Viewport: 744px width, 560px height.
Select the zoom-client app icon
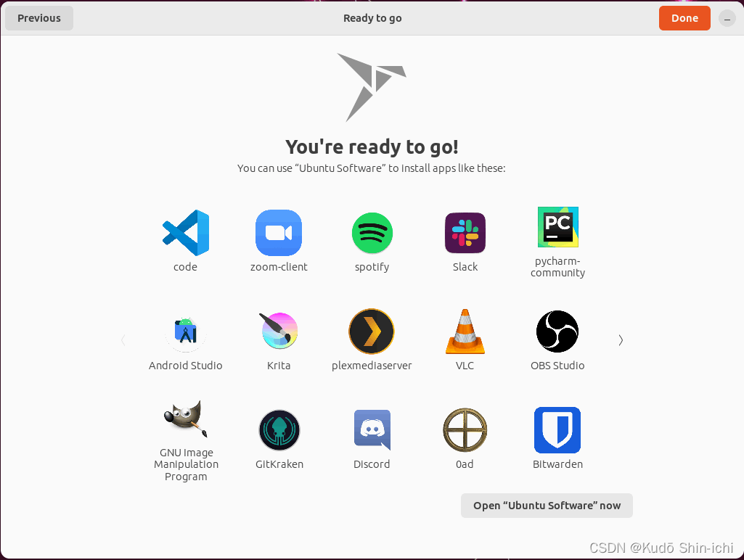pos(279,233)
